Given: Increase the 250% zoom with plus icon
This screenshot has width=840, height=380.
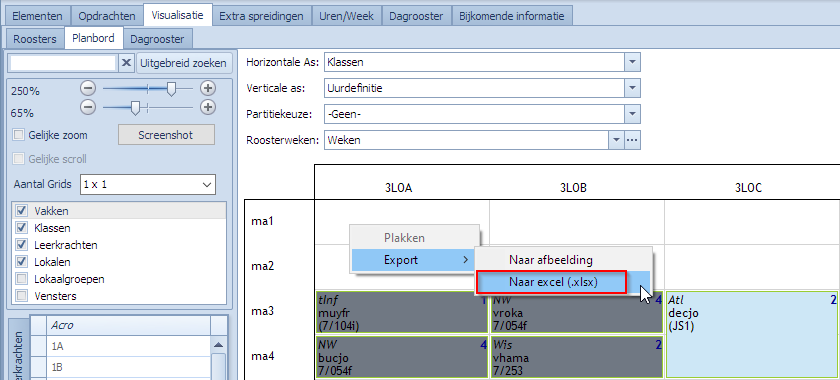Looking at the screenshot, I should 208,88.
